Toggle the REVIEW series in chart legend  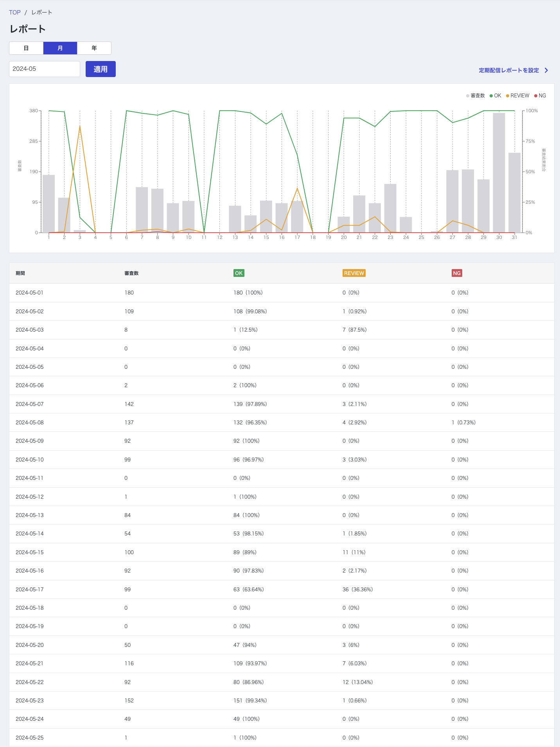pyautogui.click(x=517, y=95)
